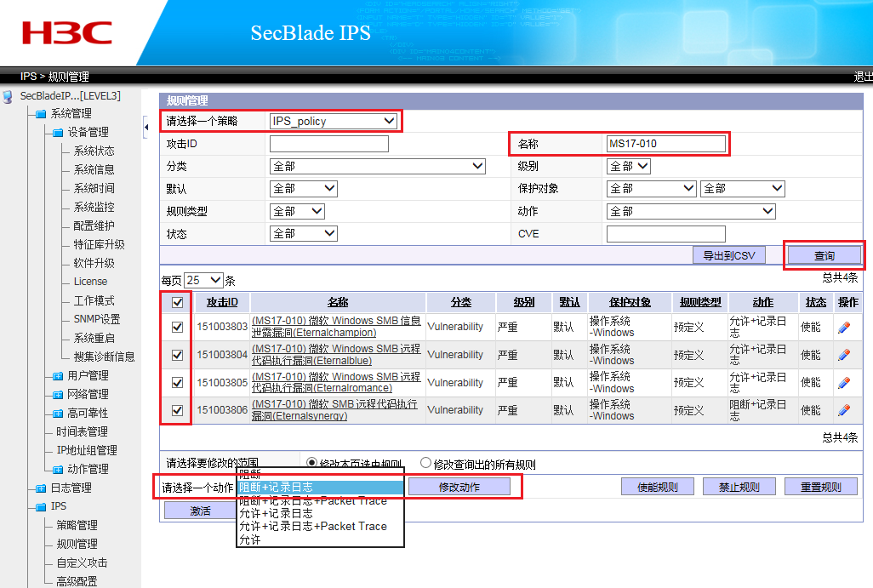This screenshot has height=588, width=873.
Task: Click the 激活 button
Action: [201, 511]
